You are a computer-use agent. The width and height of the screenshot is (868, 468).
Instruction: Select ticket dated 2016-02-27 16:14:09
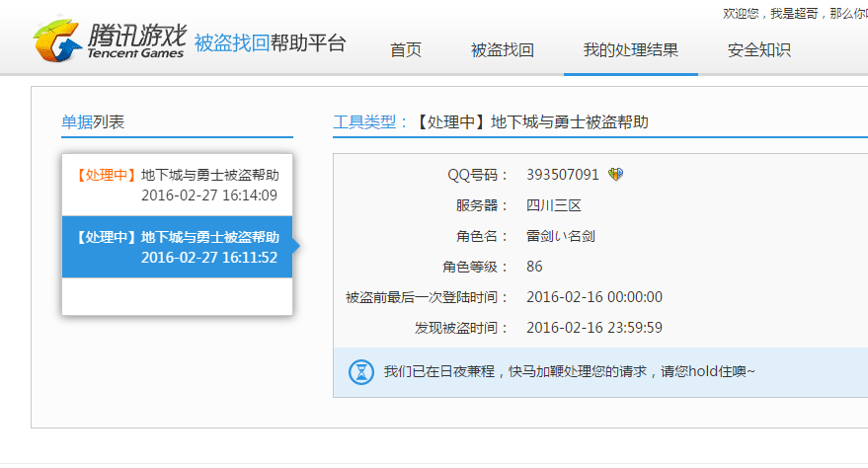click(x=177, y=185)
